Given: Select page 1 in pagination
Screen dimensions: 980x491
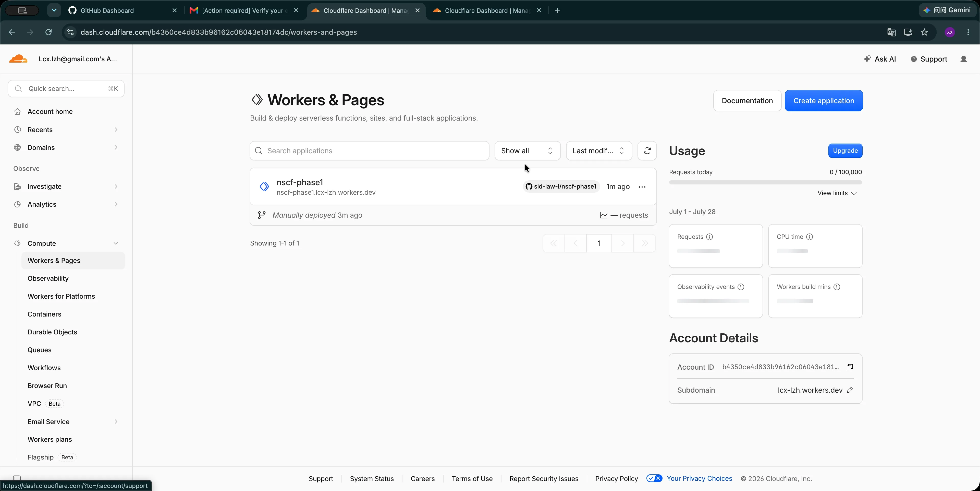Looking at the screenshot, I should pos(599,243).
